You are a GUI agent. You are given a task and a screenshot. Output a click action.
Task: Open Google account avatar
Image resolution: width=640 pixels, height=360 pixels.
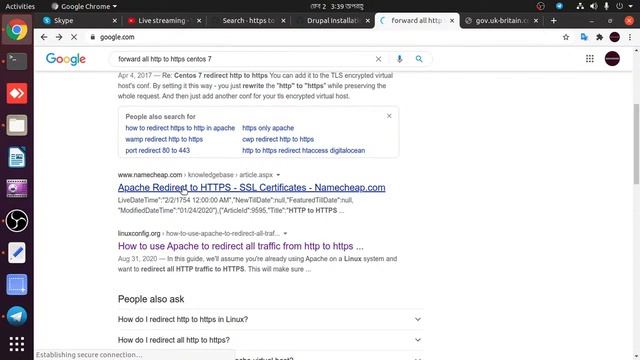pos(612,59)
